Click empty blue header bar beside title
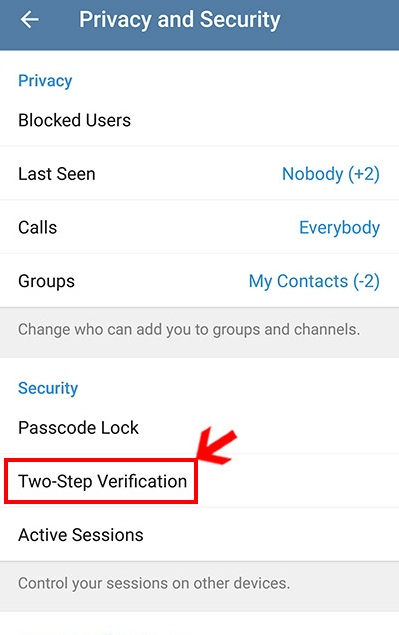Viewport: 399px width, 635px height. [340, 20]
